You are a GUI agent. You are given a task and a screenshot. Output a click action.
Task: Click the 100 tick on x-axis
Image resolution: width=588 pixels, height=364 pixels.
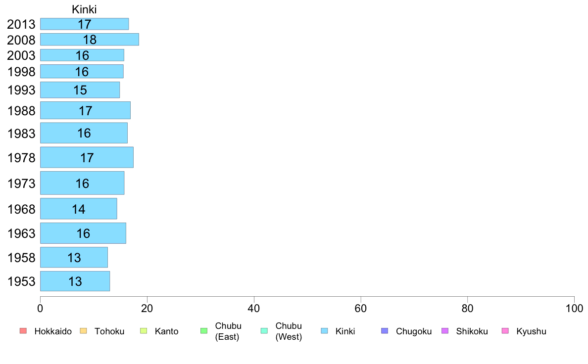tap(574, 309)
